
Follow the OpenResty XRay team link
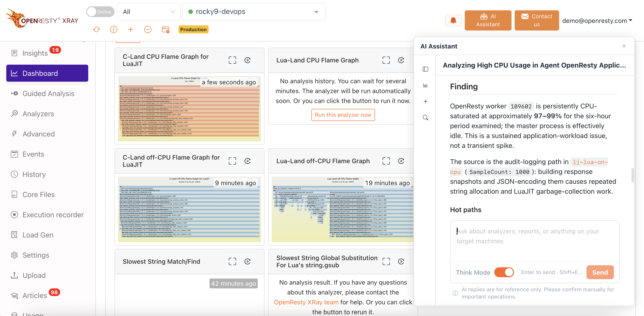[x=306, y=302]
